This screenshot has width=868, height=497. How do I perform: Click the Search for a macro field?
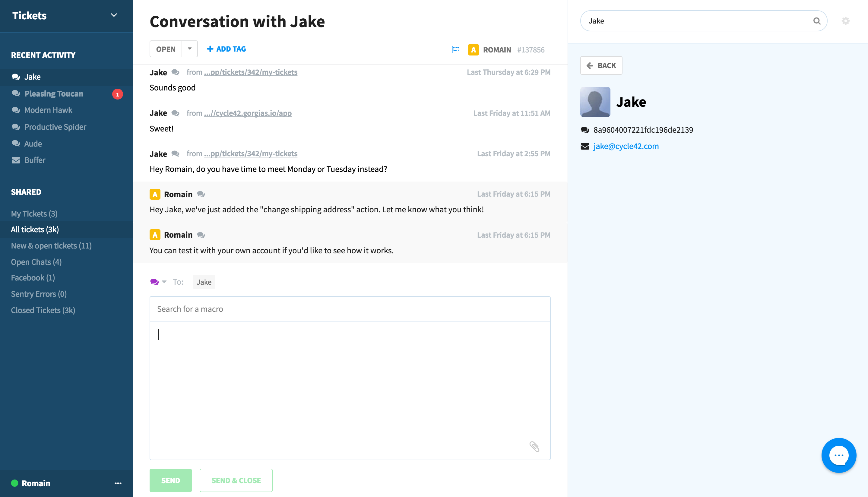point(350,309)
